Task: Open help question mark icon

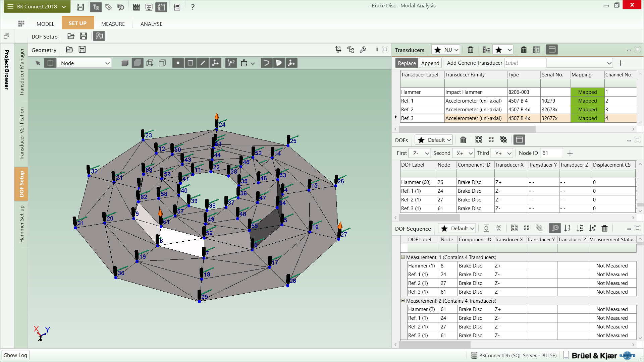Action: coord(193,7)
